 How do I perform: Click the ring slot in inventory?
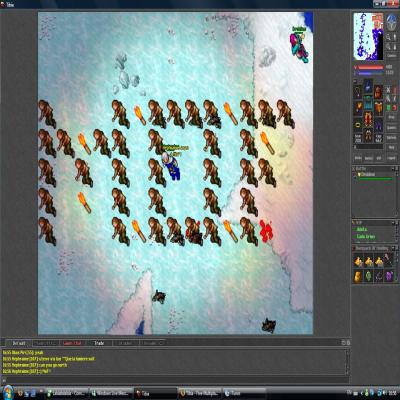click(358, 125)
